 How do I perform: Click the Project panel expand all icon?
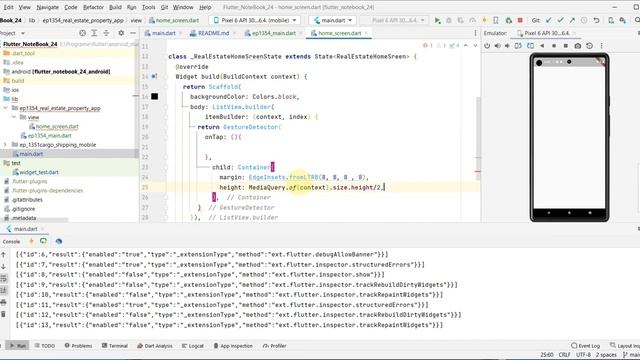pyautogui.click(x=94, y=33)
